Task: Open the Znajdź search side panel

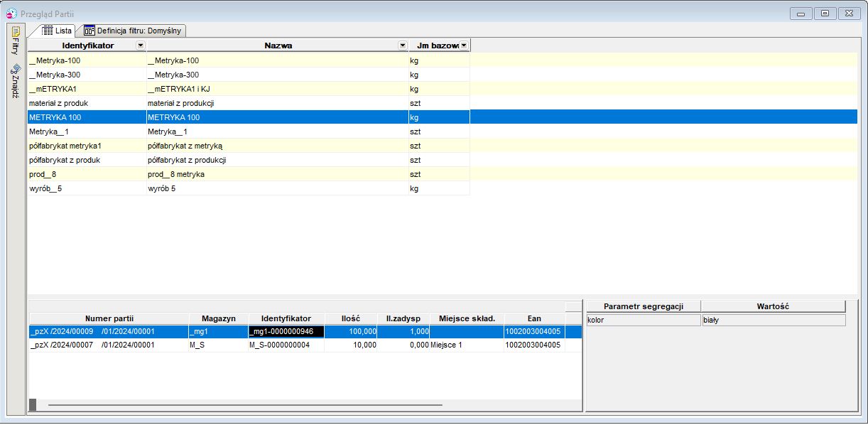Action: click(15, 80)
